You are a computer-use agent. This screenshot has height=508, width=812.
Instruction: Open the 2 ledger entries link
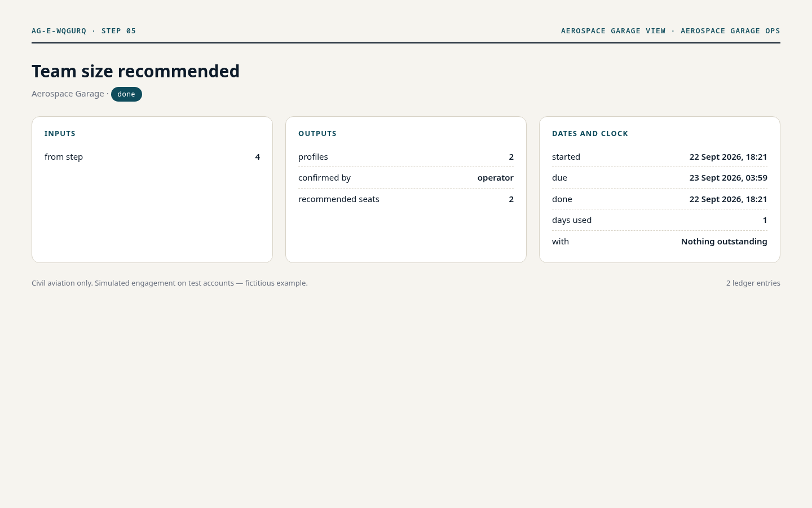[753, 283]
